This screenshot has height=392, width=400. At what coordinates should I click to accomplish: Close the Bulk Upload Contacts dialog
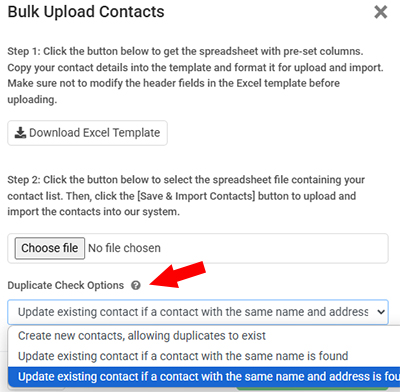pos(381,12)
